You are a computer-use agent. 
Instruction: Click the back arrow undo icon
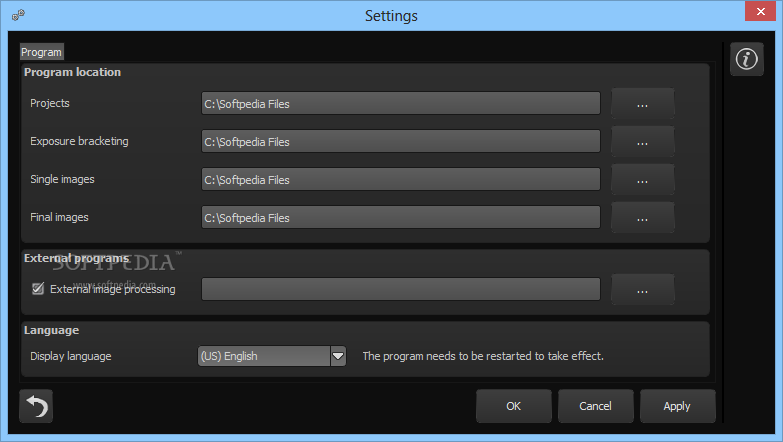pyautogui.click(x=36, y=406)
